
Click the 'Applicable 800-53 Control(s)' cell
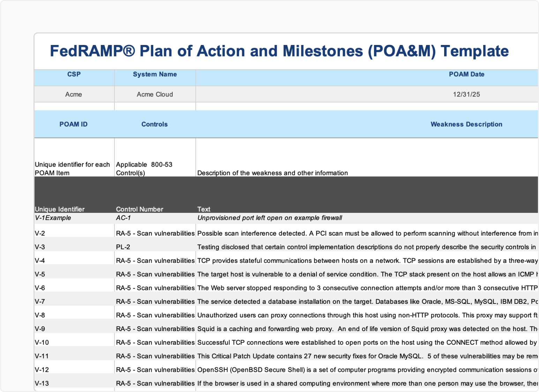tap(155, 157)
